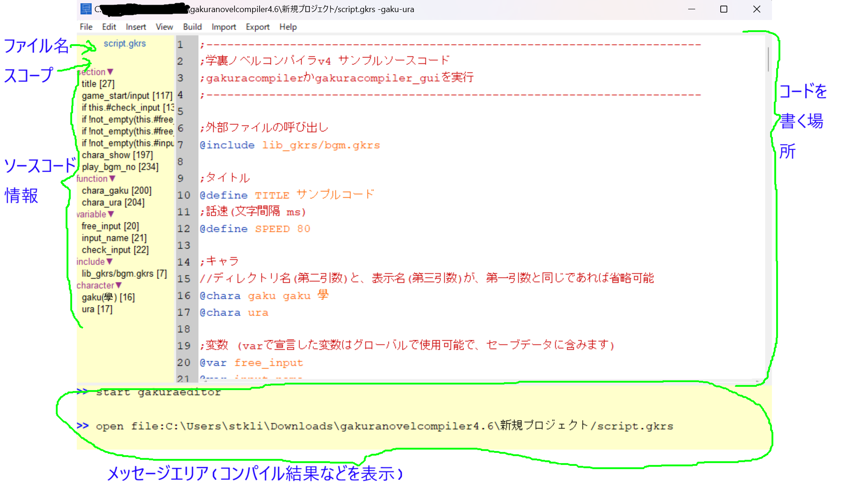Click the application icon in title bar
The image size is (845, 504).
(86, 9)
